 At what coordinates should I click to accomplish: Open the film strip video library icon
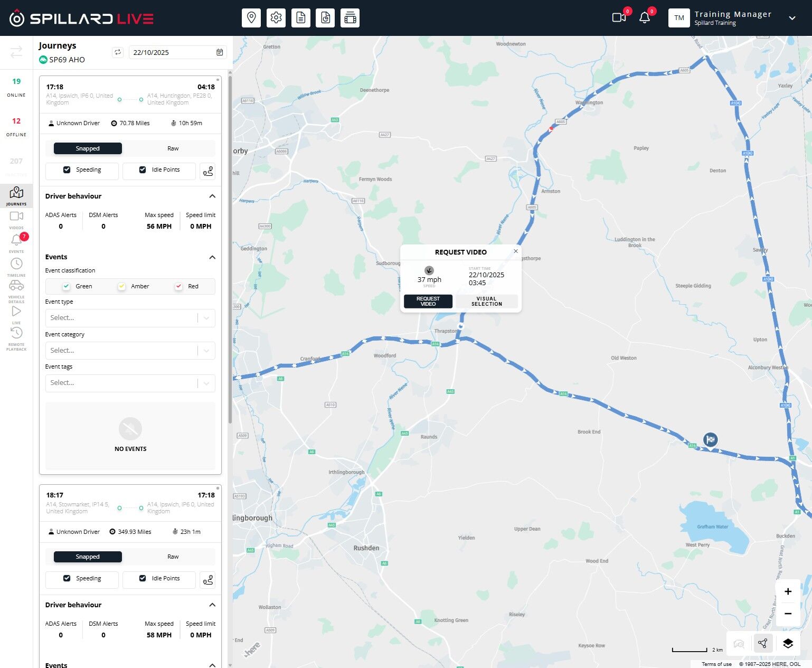[350, 18]
